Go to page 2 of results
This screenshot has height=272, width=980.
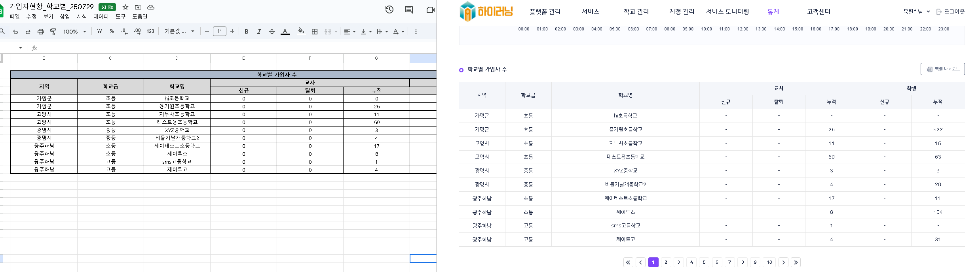[x=666, y=262]
